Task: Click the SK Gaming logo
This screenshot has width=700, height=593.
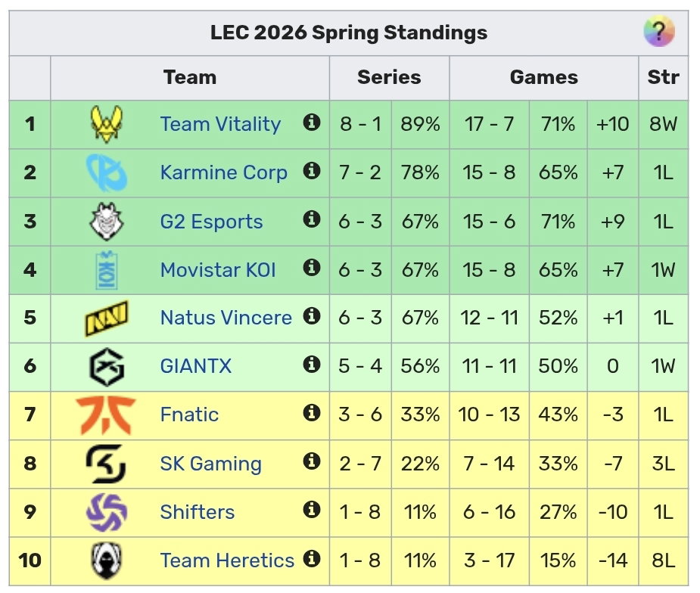Action: coord(106,464)
